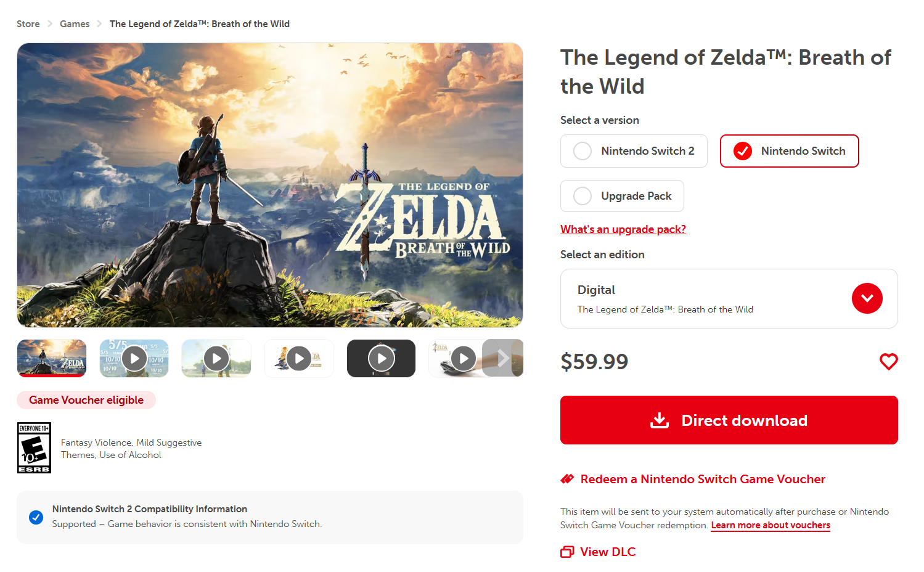924x572 pixels.
Task: Select the Nintendo Switch 2 version
Action: tap(634, 151)
